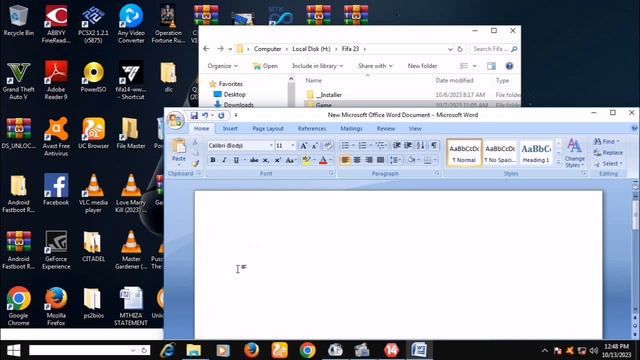Decrease the paragraph indent

tap(396, 145)
